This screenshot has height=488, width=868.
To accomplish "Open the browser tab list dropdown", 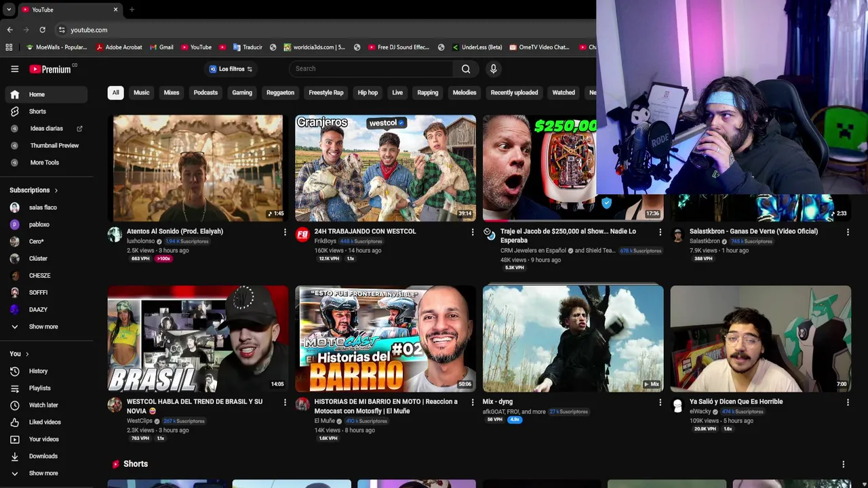I will click(x=9, y=9).
